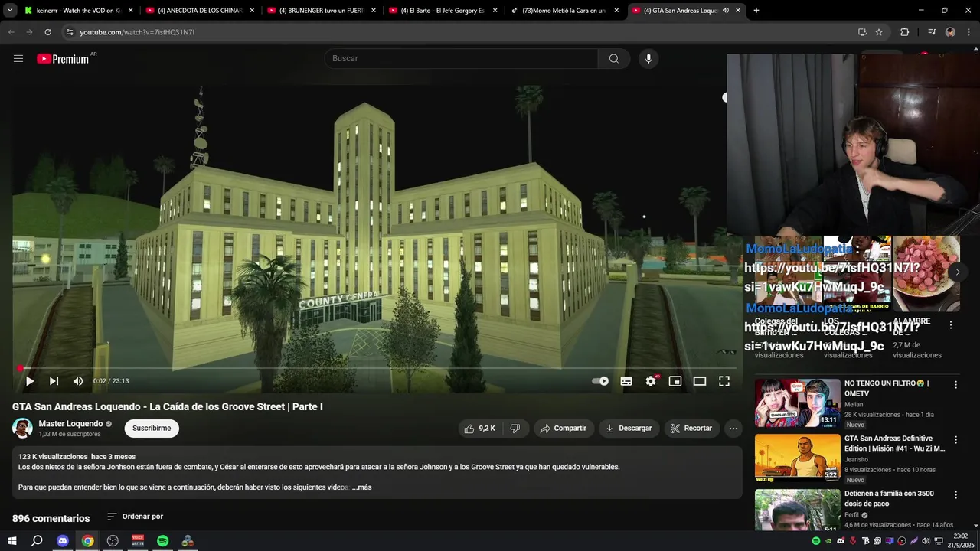
Task: Open Spotify from the taskbar
Action: click(162, 541)
